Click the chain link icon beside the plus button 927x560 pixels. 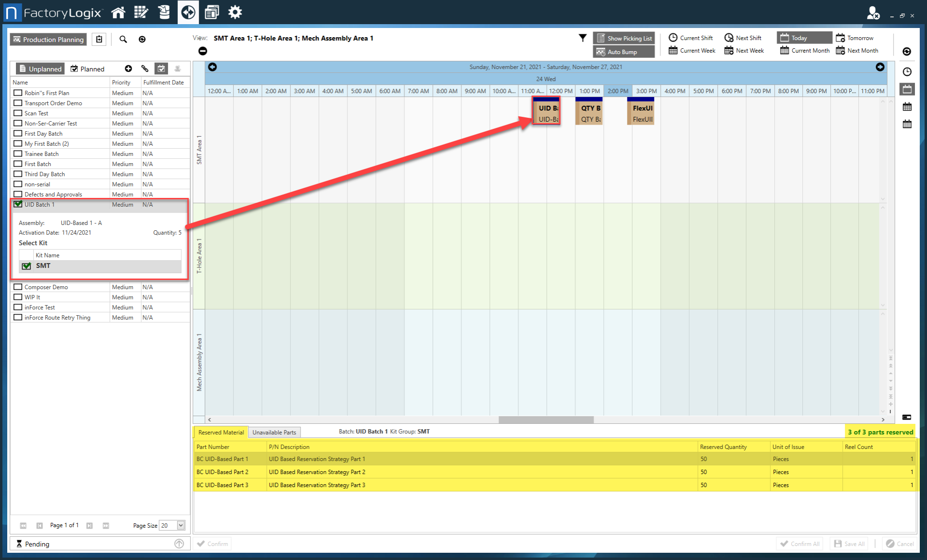click(x=145, y=69)
